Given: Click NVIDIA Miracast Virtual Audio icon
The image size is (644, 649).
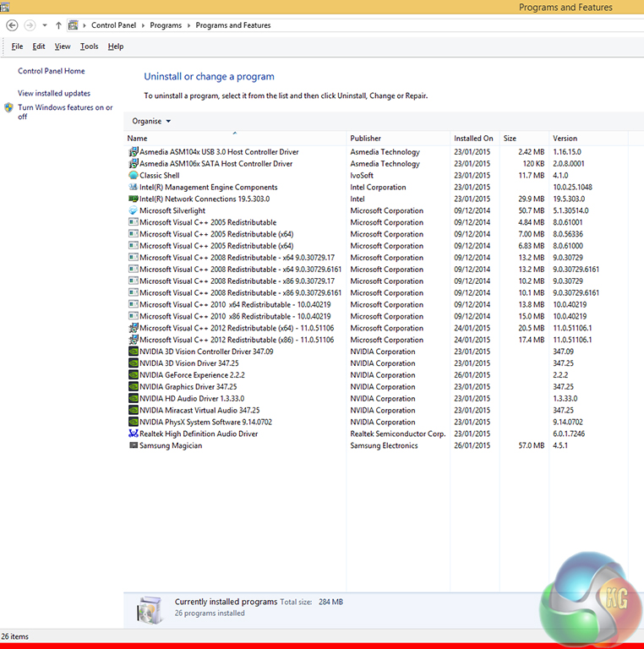Looking at the screenshot, I should 134,410.
